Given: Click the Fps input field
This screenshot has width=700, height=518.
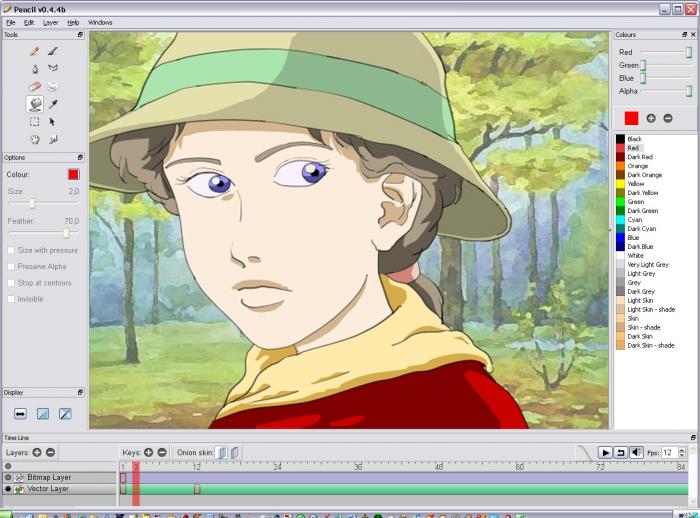Looking at the screenshot, I should tap(669, 452).
